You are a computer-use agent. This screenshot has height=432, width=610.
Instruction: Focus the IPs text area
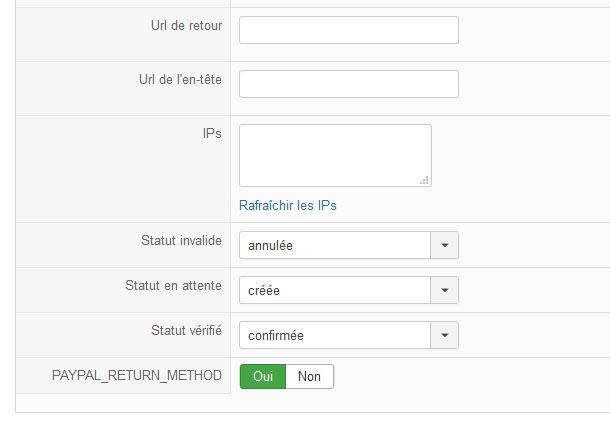(x=335, y=156)
